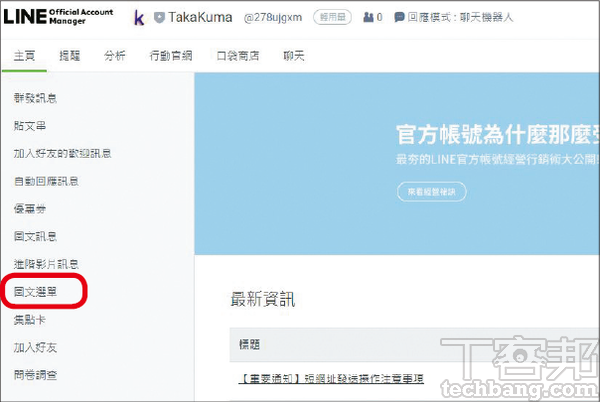The height and width of the screenshot is (402, 600).
Task: Open the TakaKuma account name
Action: pyautogui.click(x=200, y=17)
